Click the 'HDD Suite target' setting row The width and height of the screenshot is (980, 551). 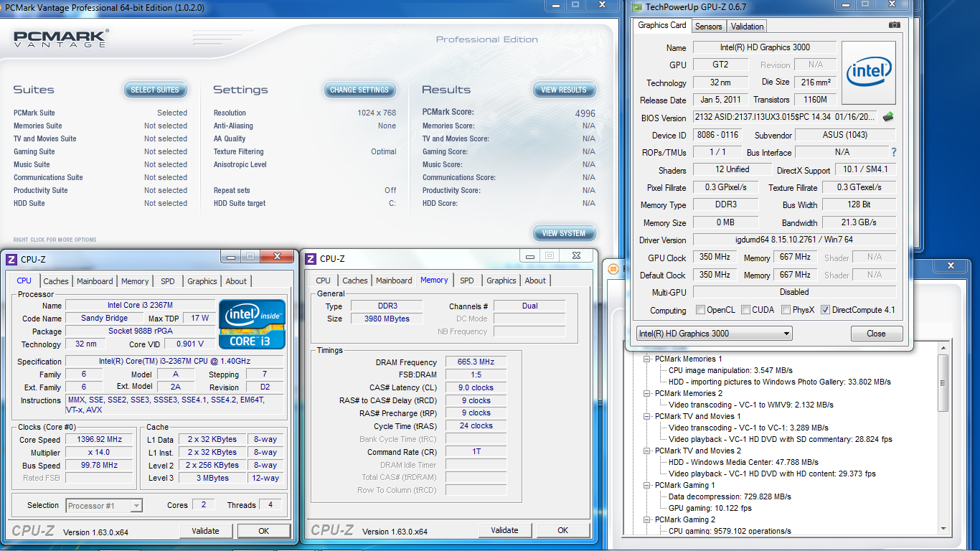305,203
